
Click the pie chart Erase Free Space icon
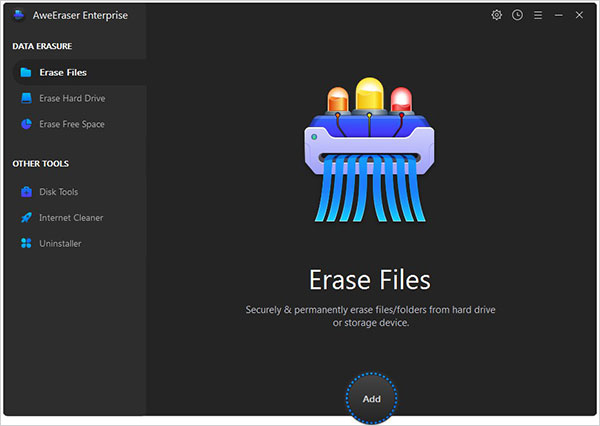click(x=26, y=124)
